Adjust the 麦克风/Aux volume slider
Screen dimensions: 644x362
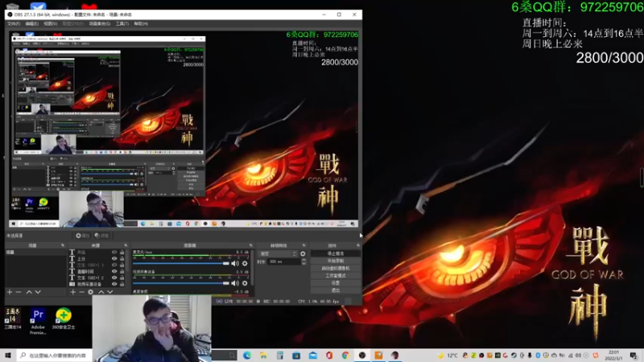181,264
